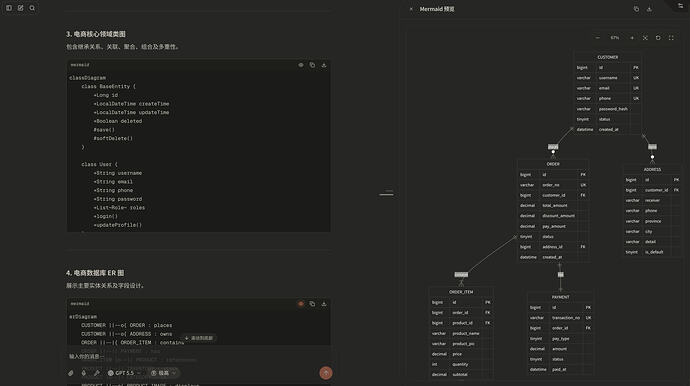The image size is (690, 386).
Task: Download the classDiagram code block
Action: [x=324, y=65]
